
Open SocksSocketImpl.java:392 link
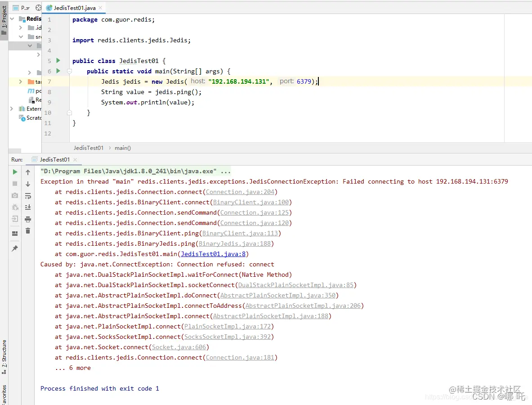click(x=227, y=337)
